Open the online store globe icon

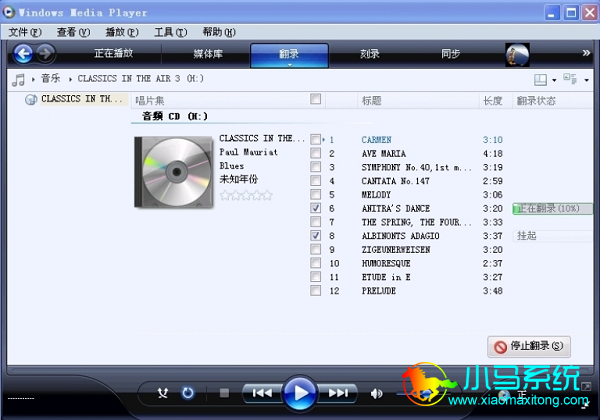(x=517, y=55)
